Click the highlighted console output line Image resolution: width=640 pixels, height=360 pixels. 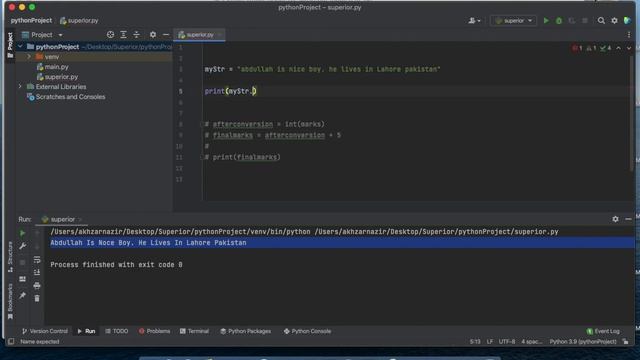pyautogui.click(x=341, y=243)
